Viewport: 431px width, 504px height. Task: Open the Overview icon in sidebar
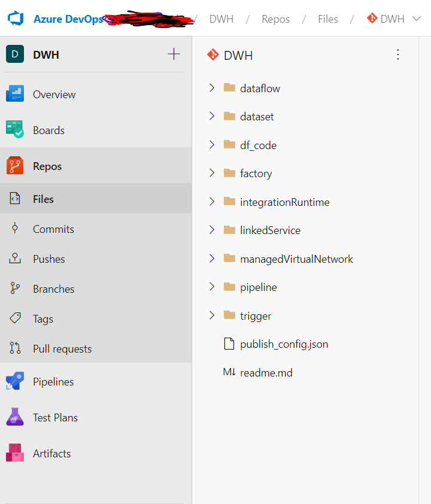click(15, 93)
